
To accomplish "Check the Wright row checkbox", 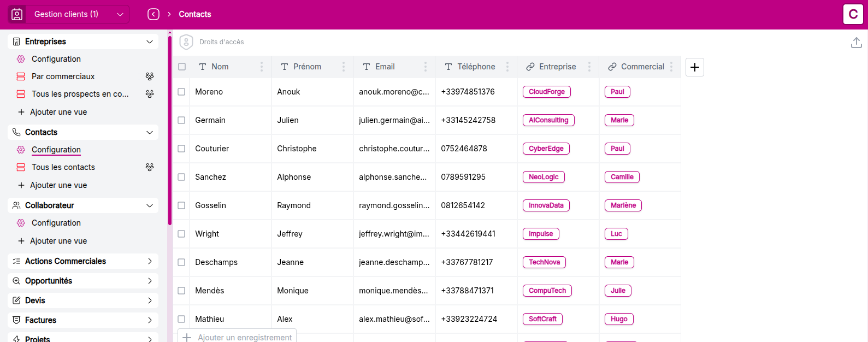I will click(x=181, y=234).
